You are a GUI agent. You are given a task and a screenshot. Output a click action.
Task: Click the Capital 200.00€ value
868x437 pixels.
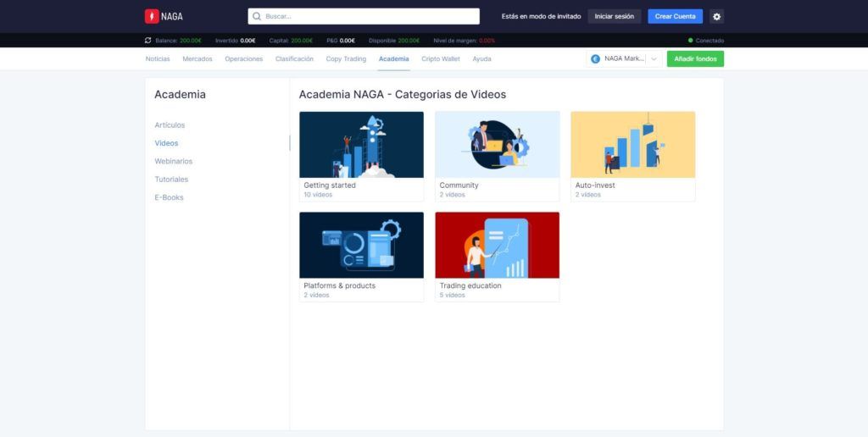(302, 41)
